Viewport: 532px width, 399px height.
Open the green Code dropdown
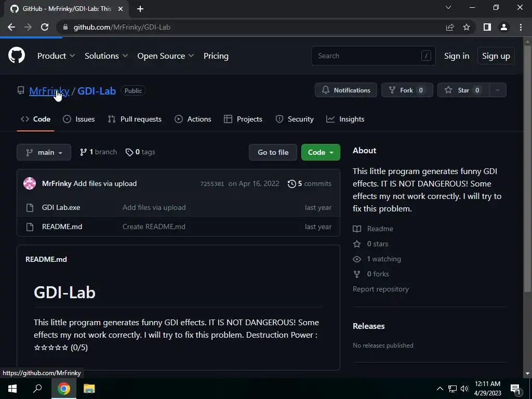321,152
